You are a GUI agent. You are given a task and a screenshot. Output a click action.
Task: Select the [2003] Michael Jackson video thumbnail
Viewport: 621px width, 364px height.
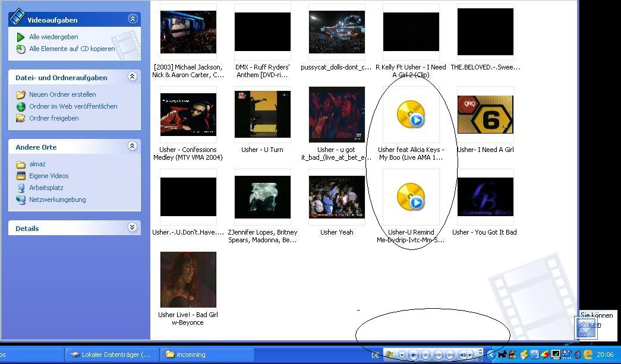[x=188, y=32]
